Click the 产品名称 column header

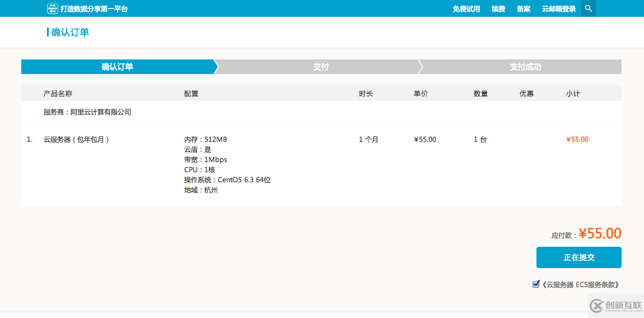coord(58,94)
